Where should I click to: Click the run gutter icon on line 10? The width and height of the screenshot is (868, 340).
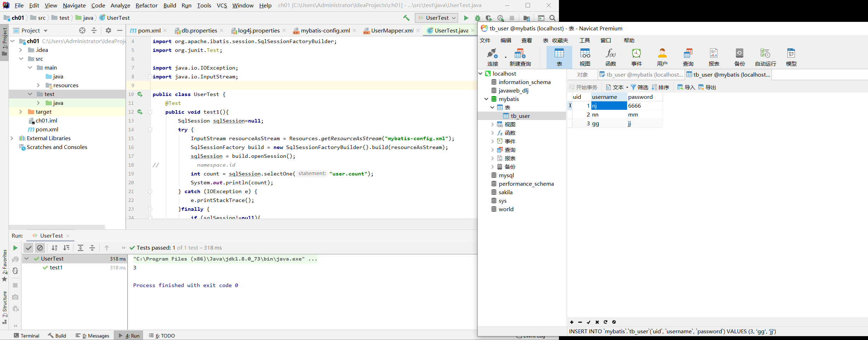pos(140,94)
